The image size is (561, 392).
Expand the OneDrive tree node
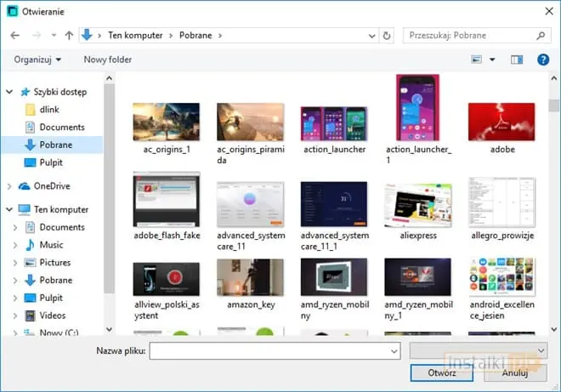coord(8,185)
